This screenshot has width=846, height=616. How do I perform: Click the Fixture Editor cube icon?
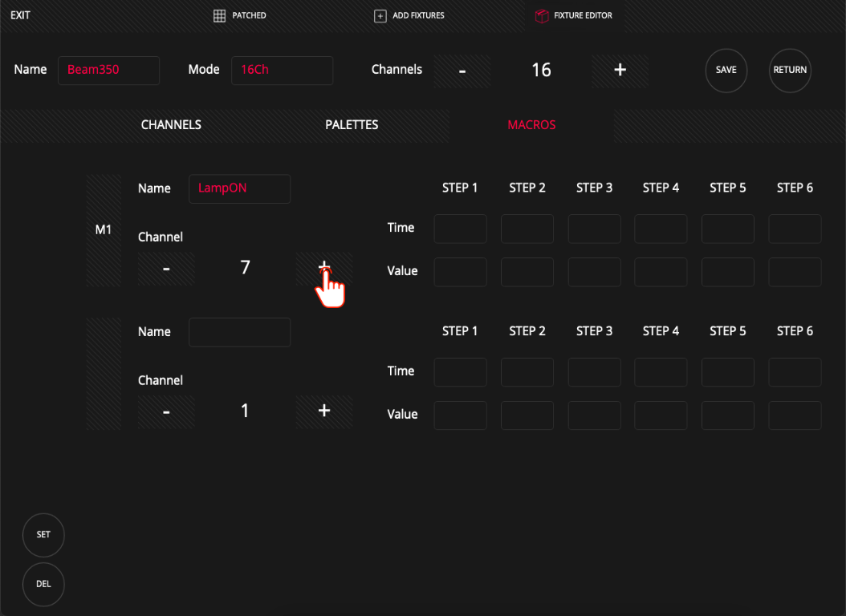pyautogui.click(x=542, y=15)
